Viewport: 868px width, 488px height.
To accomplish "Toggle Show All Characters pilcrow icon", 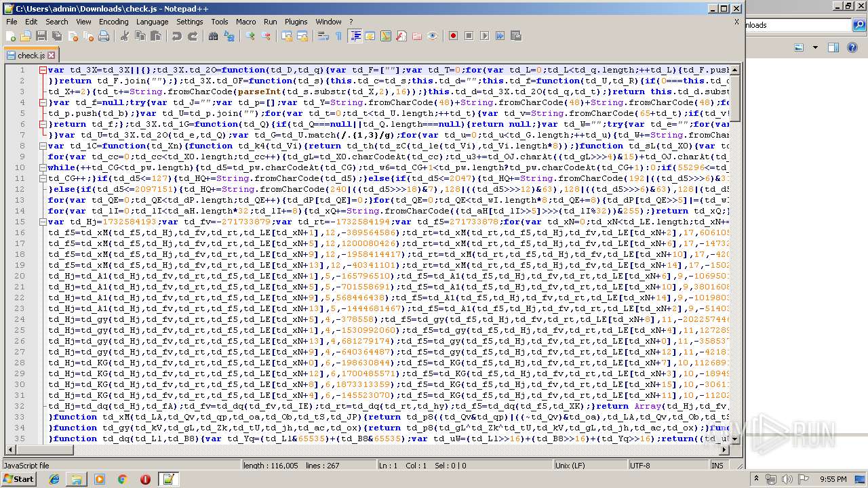I will click(338, 36).
